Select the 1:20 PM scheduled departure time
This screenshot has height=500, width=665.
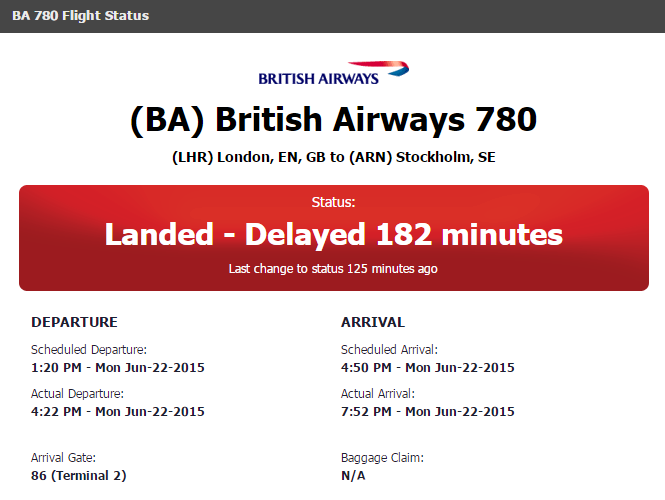(x=118, y=367)
